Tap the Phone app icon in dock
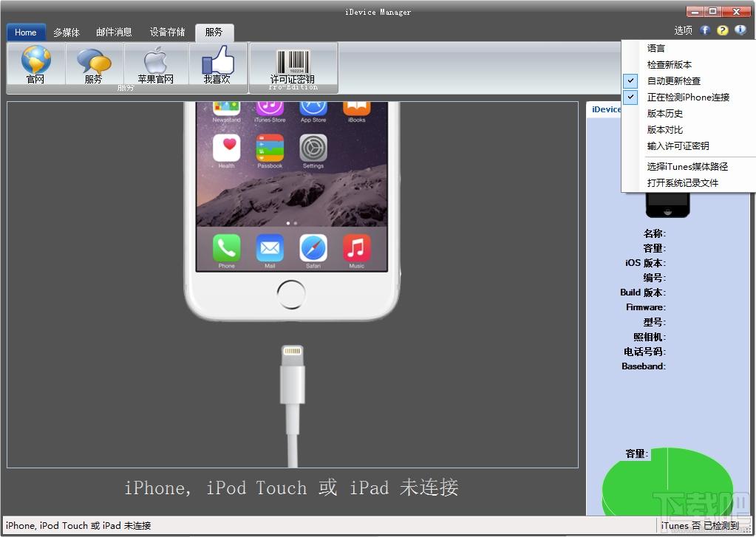The image size is (756, 537). pyautogui.click(x=226, y=247)
